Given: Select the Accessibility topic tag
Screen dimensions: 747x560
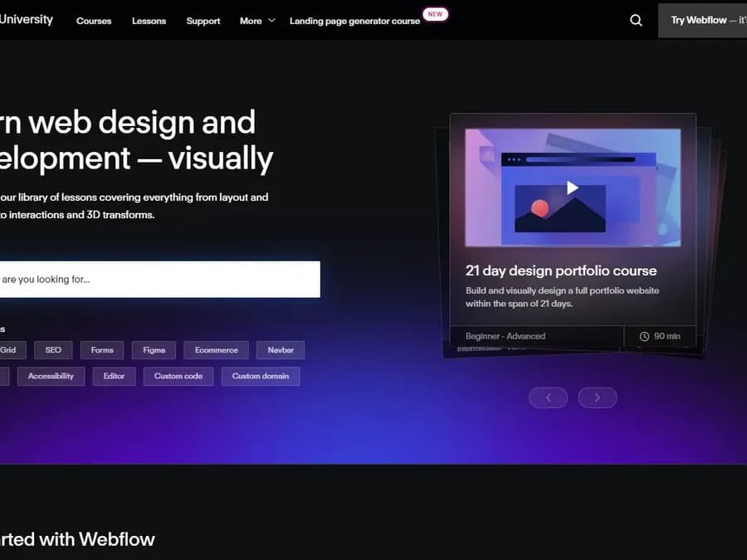Looking at the screenshot, I should point(51,376).
